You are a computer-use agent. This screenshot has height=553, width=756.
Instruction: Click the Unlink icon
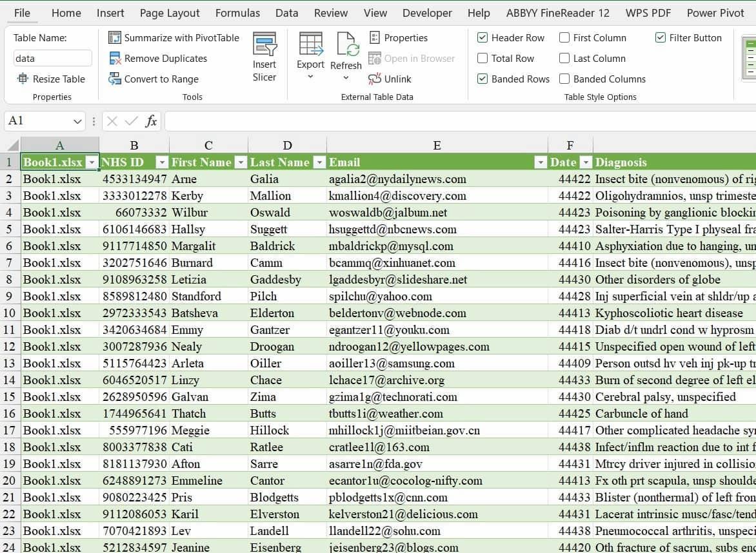(375, 79)
